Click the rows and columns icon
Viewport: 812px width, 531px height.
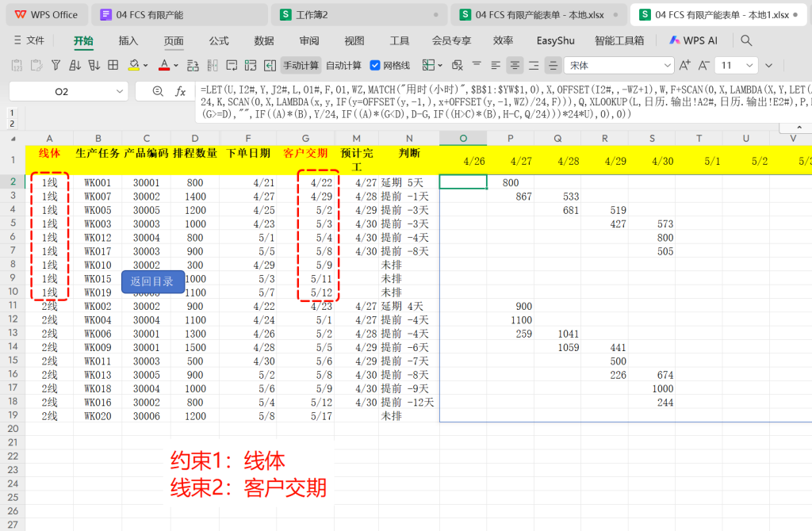193,65
